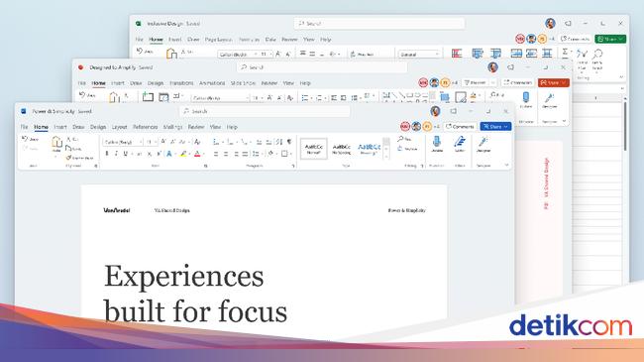Viewport: 644px width, 362px height.
Task: Click the Dictate microphone icon in Word
Action: pyautogui.click(x=437, y=145)
